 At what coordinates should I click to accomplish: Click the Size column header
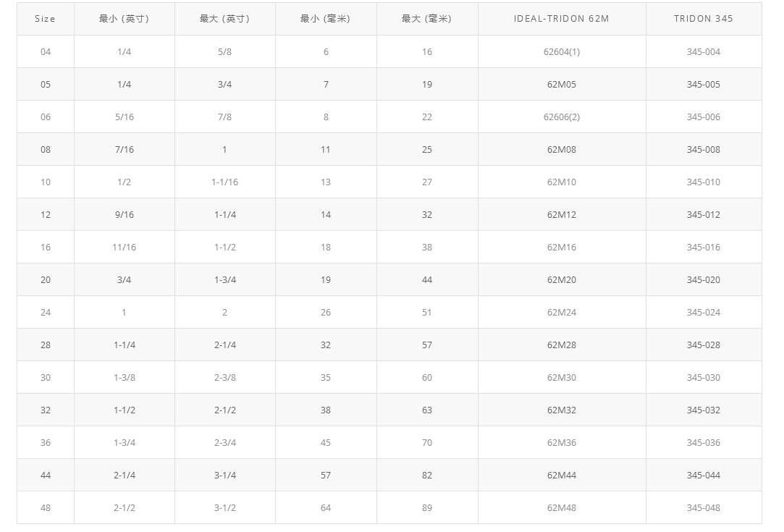(x=45, y=19)
